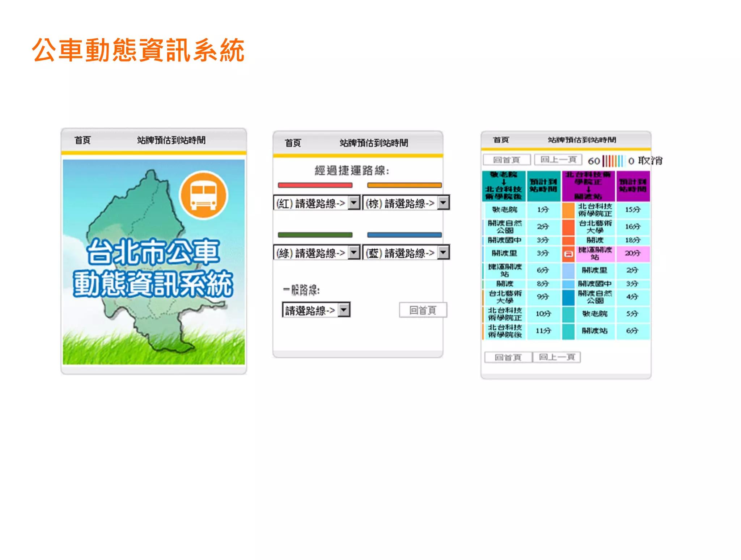Screen dimensions: 741x560
Task: Click the 關渡站 stop in last row
Action: [x=595, y=331]
